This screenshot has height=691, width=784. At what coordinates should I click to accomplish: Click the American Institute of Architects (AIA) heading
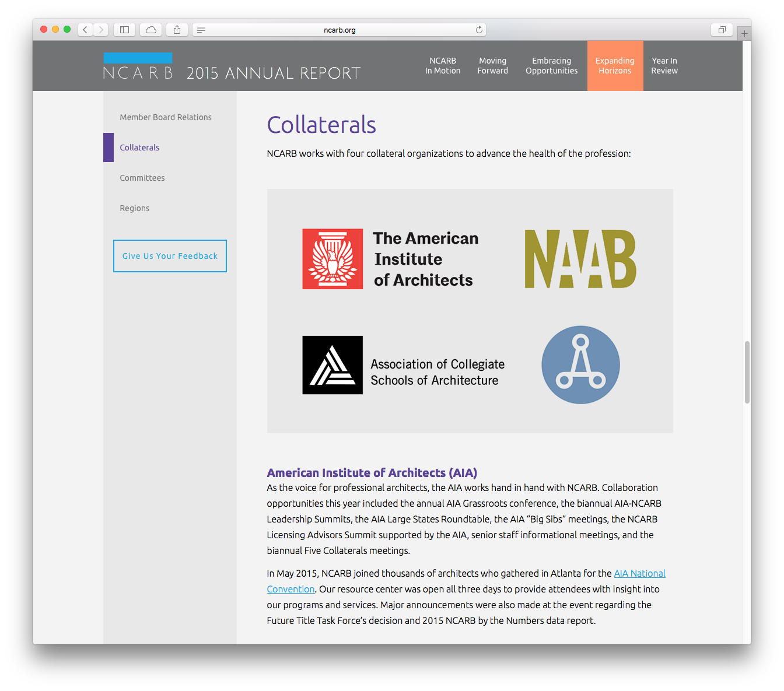coord(372,473)
